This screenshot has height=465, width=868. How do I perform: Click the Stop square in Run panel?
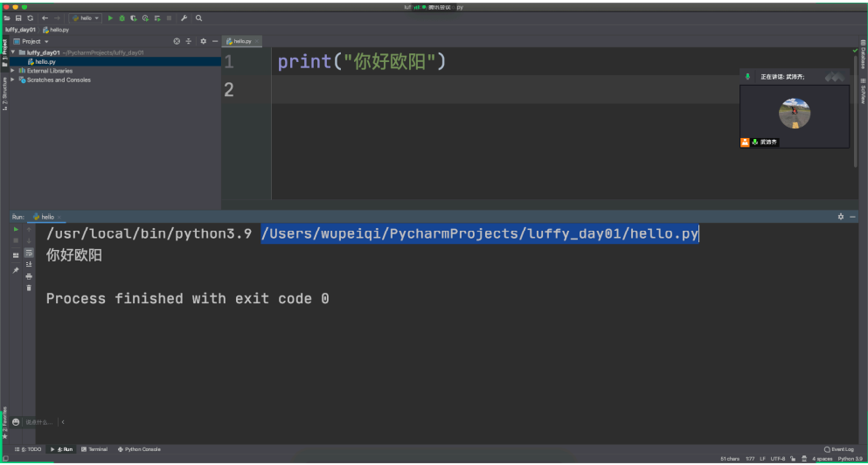(16, 240)
